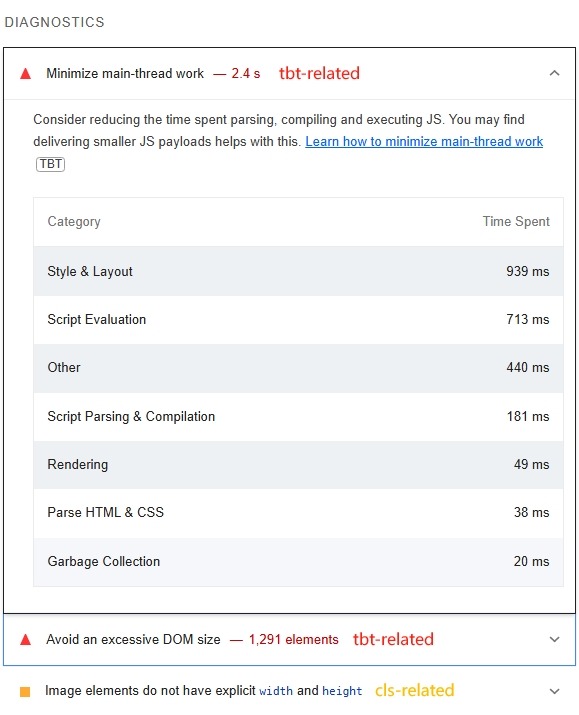Click the orange square beside Image elements audit
The image size is (579, 715).
coord(25,691)
